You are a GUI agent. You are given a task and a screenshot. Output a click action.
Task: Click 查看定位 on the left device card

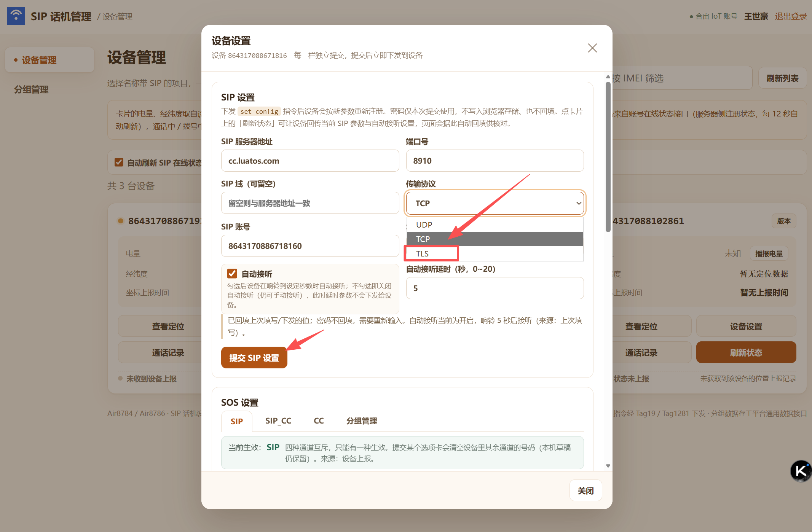click(x=168, y=326)
